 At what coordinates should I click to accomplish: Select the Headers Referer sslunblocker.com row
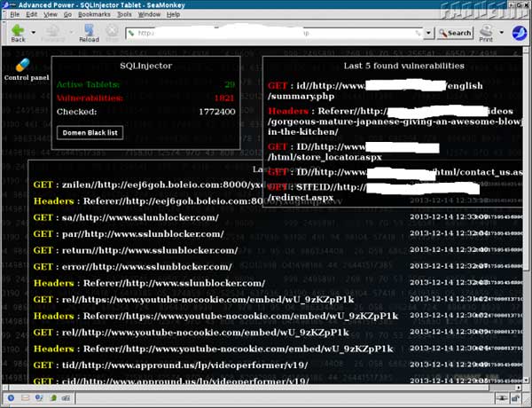pyautogui.click(x=149, y=283)
